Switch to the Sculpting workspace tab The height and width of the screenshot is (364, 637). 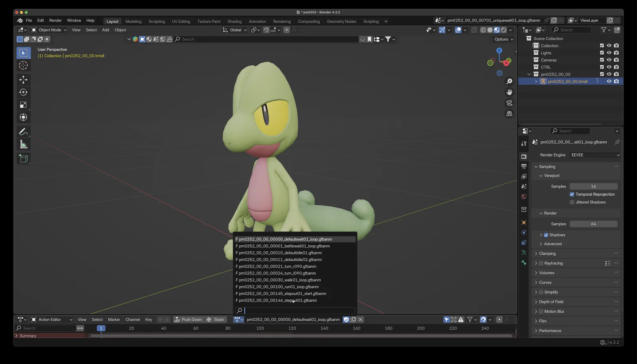click(157, 22)
